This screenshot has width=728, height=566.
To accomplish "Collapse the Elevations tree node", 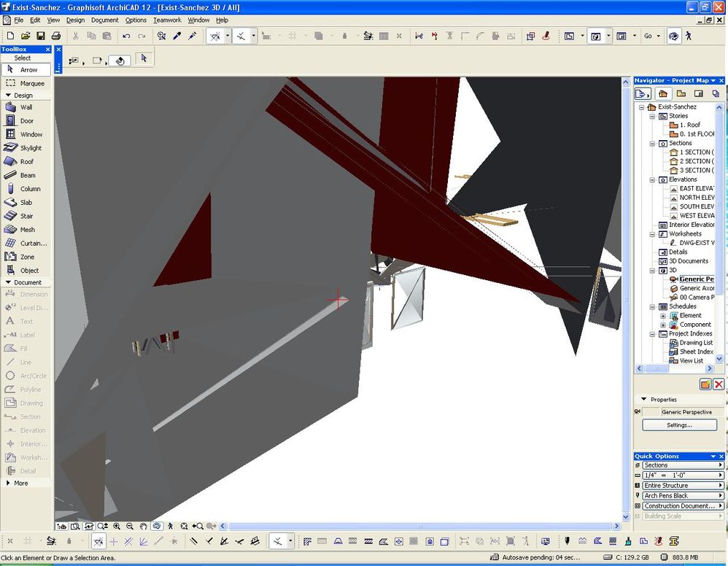I will (x=652, y=179).
